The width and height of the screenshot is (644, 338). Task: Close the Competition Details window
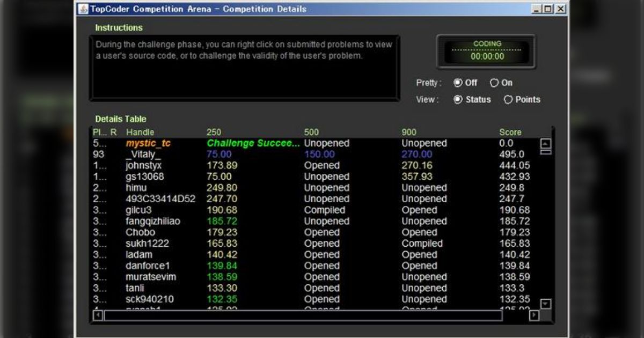click(560, 9)
